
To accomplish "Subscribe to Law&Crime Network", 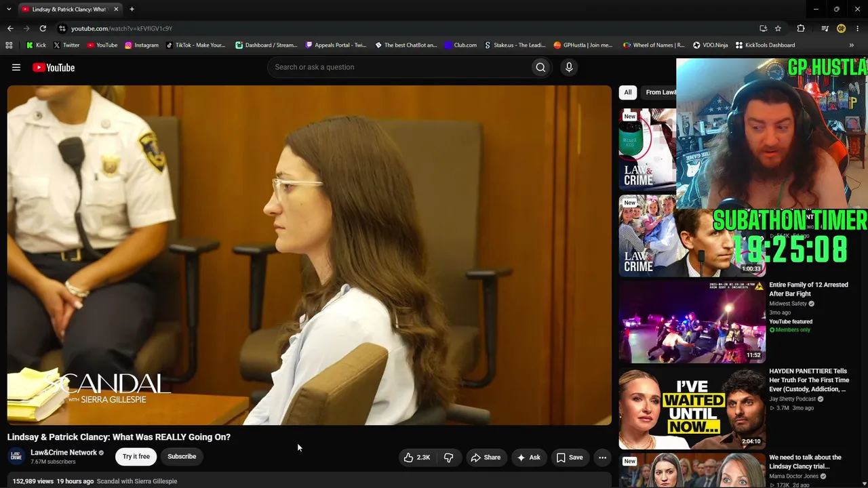I will tap(182, 457).
